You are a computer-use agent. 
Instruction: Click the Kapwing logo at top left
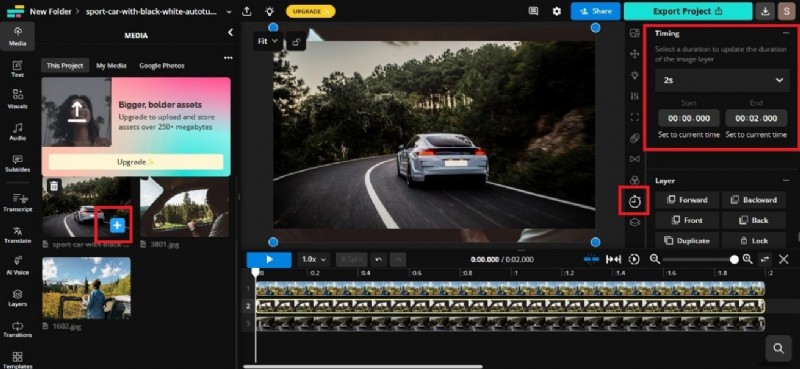tap(15, 11)
